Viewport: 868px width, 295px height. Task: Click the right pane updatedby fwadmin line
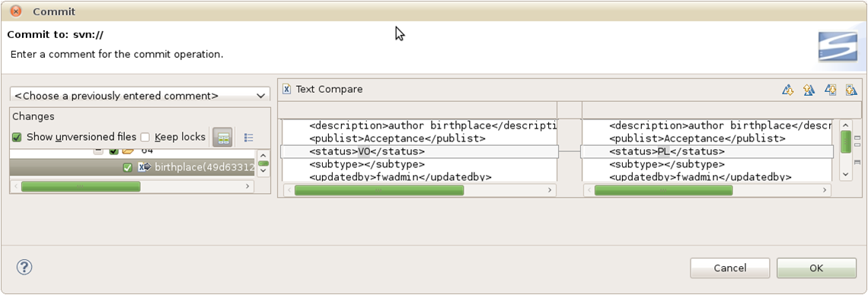700,177
